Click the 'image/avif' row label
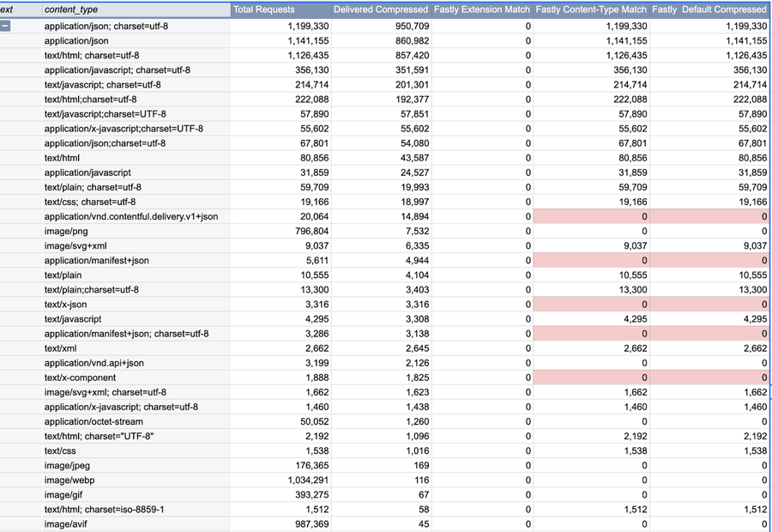This screenshot has width=772, height=532. [x=66, y=524]
